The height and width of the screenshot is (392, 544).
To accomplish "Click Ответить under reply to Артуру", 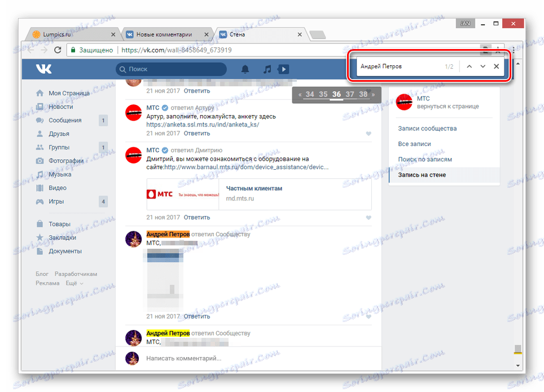I will point(197,133).
